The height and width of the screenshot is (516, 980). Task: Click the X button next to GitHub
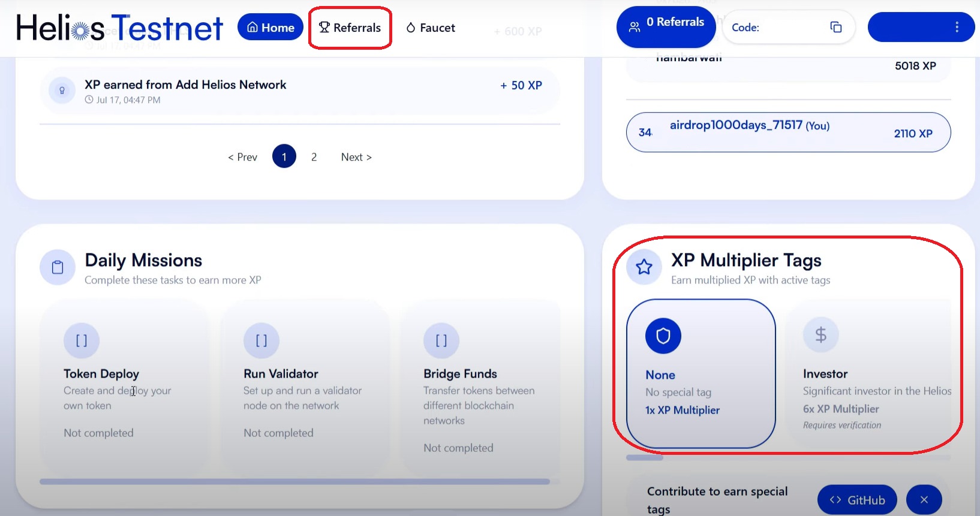point(924,500)
